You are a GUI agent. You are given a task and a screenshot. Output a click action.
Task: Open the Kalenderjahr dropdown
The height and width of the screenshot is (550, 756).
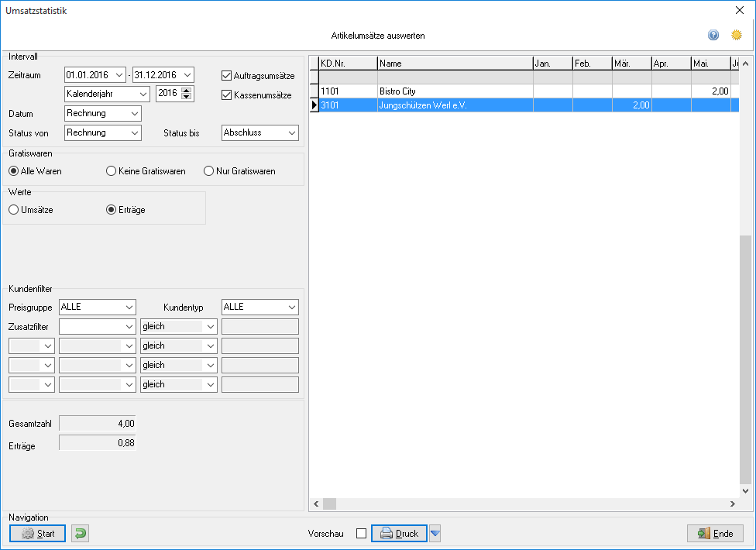pyautogui.click(x=107, y=94)
